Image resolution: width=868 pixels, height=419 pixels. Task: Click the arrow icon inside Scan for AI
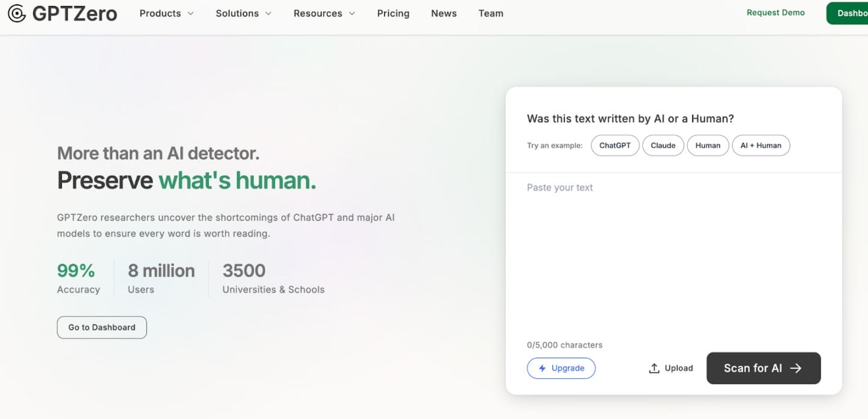tap(797, 368)
